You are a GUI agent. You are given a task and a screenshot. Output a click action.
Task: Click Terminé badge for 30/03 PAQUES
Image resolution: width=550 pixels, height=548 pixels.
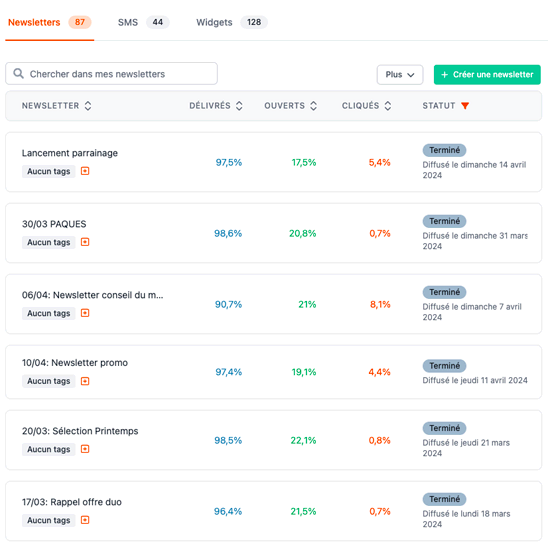(x=444, y=221)
